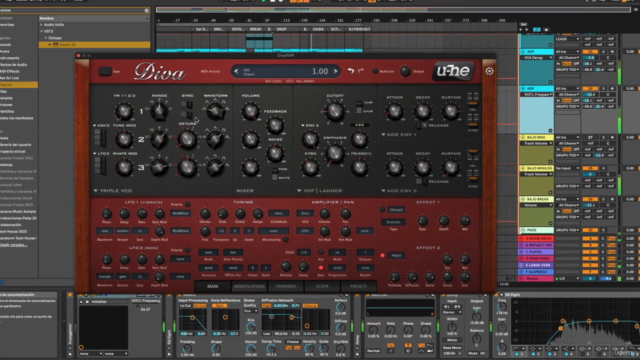Click ADS ENV 1 Sustain knob
The width and height of the screenshot is (640, 360).
pyautogui.click(x=451, y=111)
